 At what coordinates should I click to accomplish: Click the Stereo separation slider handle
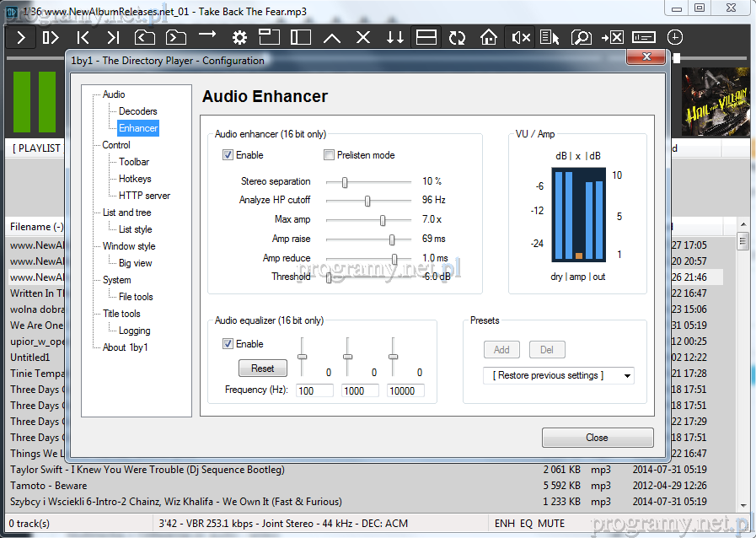(344, 181)
